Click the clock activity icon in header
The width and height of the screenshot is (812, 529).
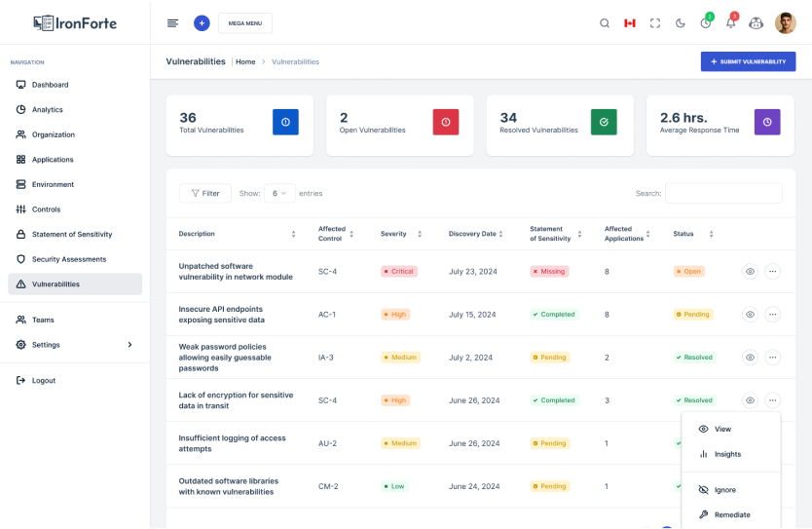706,23
